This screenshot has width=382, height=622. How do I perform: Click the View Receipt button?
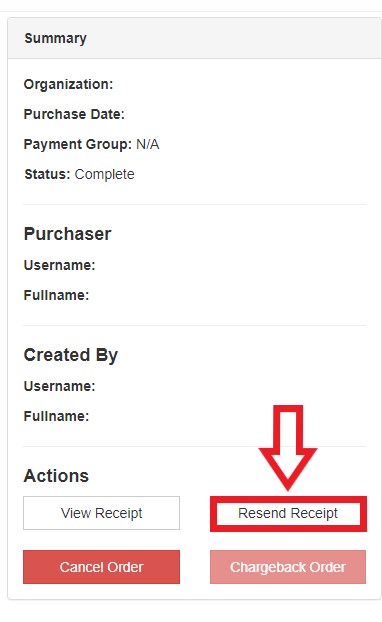tap(101, 513)
